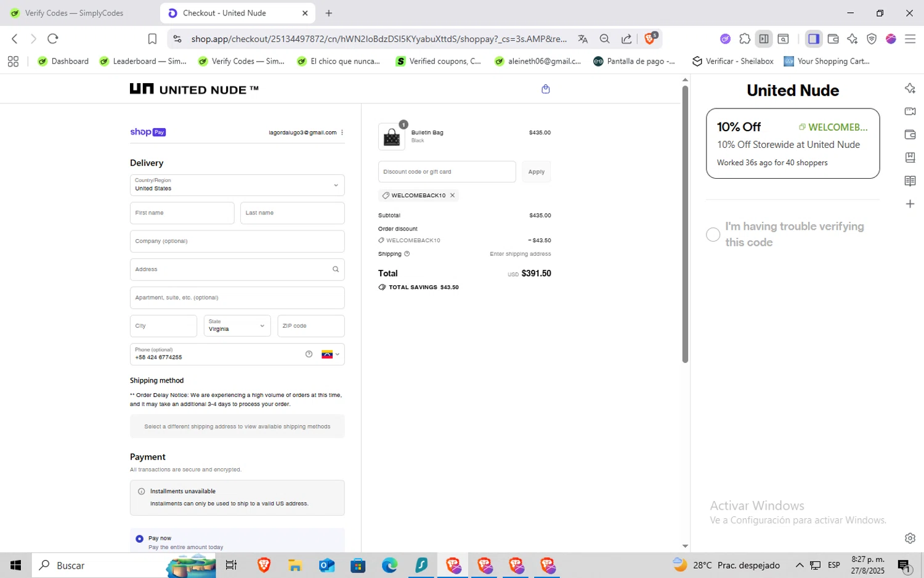Open Outlook from the taskbar
924x578 pixels.
click(326, 565)
